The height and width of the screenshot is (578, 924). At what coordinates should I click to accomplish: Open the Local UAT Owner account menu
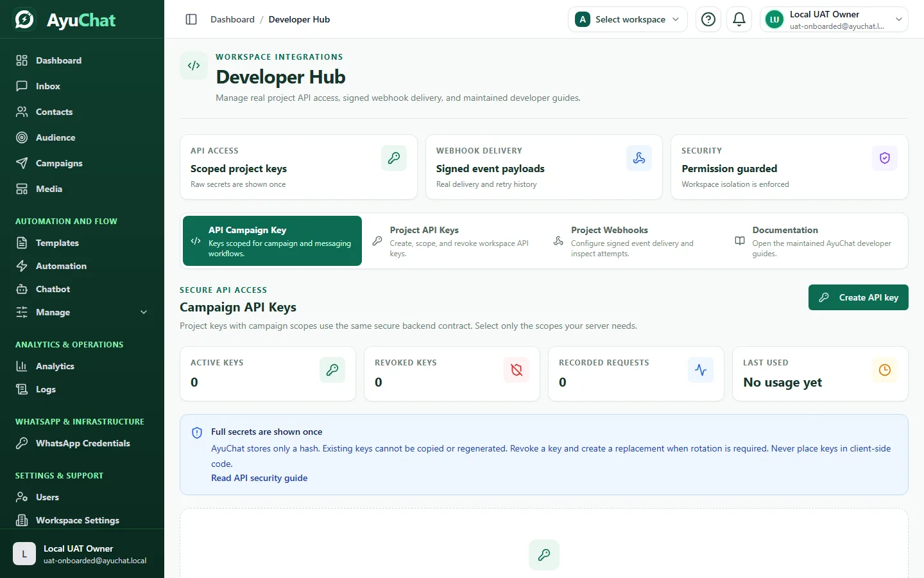[834, 19]
